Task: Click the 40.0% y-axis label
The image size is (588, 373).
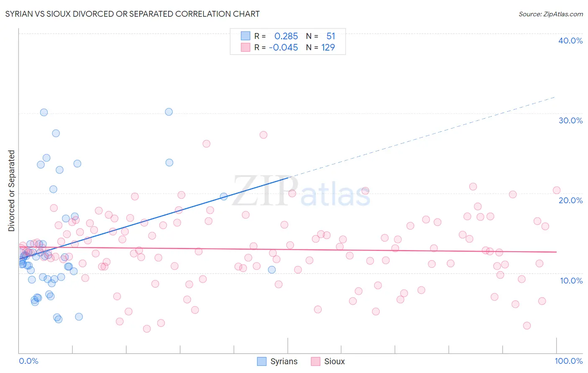Action: (x=570, y=41)
